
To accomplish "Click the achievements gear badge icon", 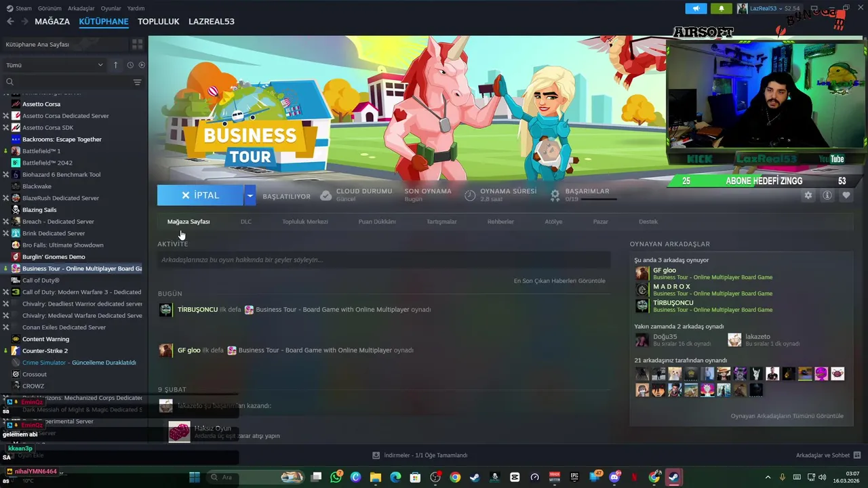I will point(555,195).
